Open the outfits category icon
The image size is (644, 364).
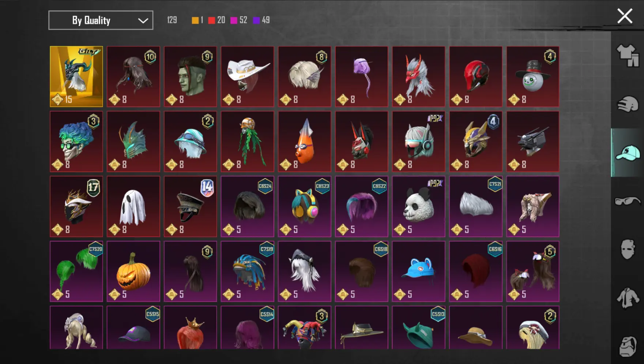coord(628,56)
